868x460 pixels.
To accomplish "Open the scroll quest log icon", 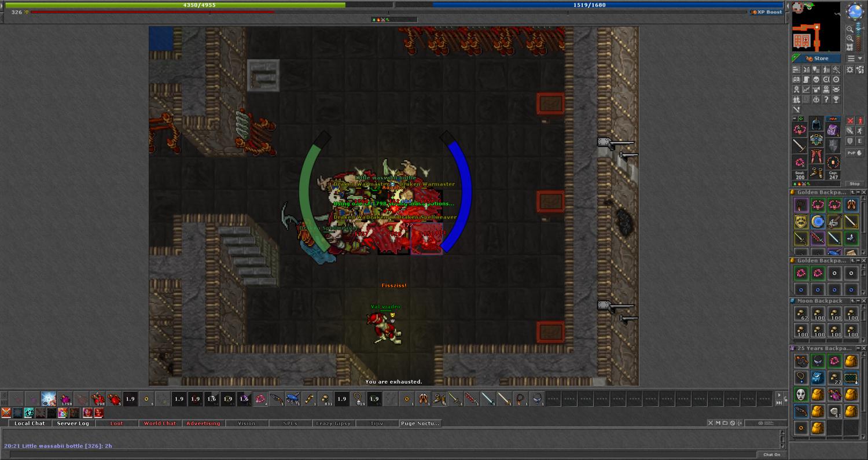I will (806, 80).
